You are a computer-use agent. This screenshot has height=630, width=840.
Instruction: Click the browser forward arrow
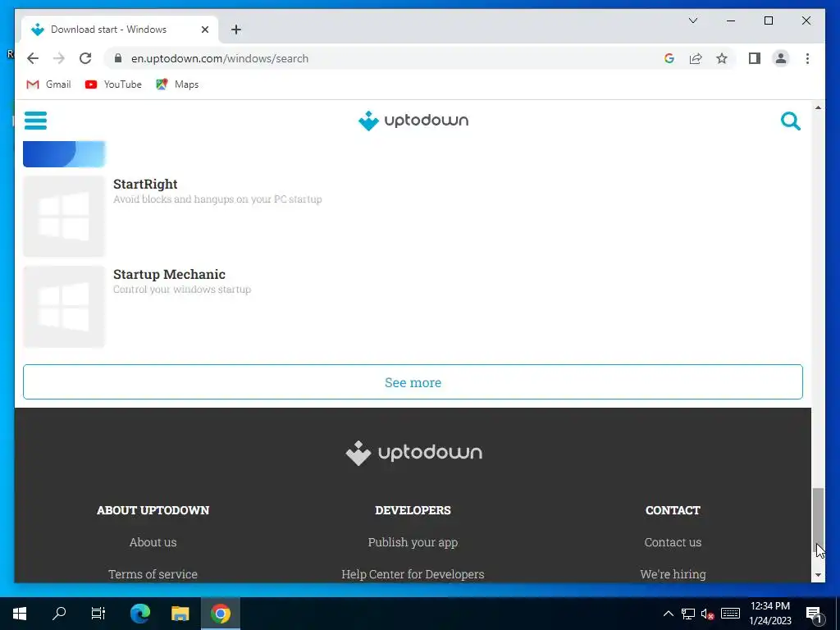click(x=59, y=58)
